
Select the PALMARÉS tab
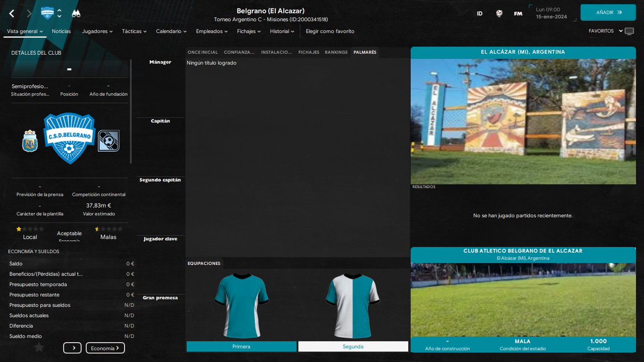pyautogui.click(x=365, y=53)
